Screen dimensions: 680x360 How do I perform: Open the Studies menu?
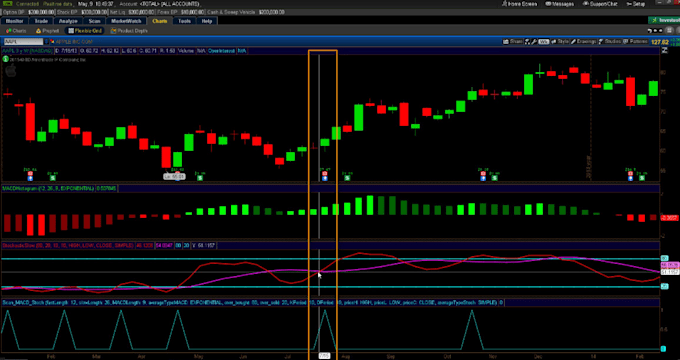pyautogui.click(x=610, y=42)
